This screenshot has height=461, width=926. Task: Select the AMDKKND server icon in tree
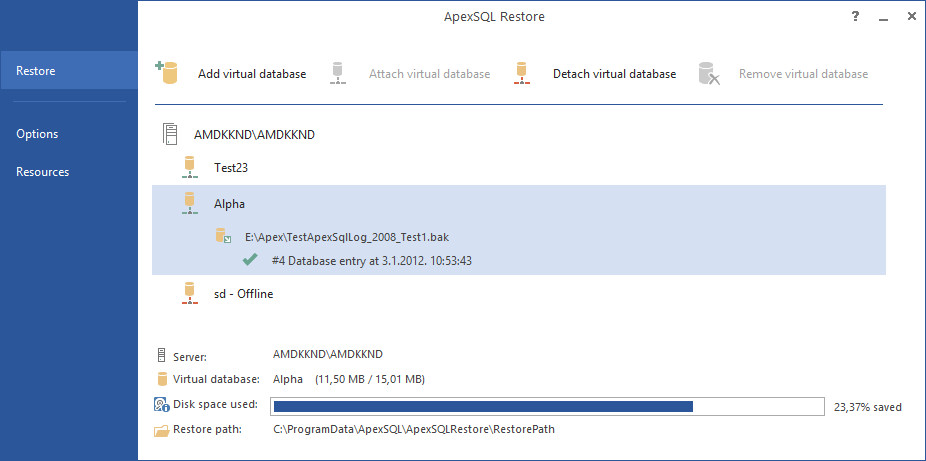point(170,134)
